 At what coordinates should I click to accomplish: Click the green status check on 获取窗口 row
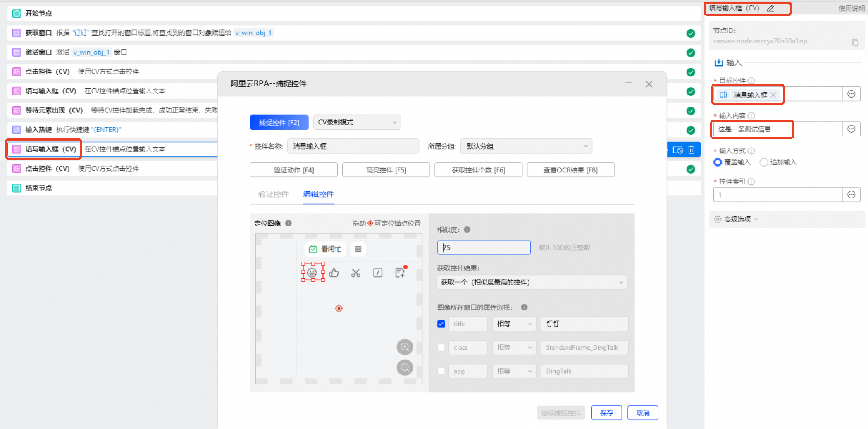[691, 33]
